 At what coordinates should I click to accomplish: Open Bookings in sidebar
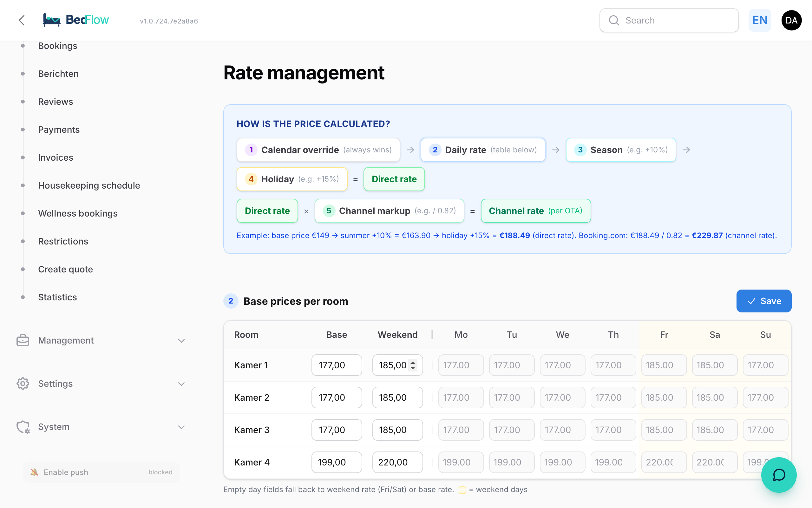pyautogui.click(x=58, y=46)
